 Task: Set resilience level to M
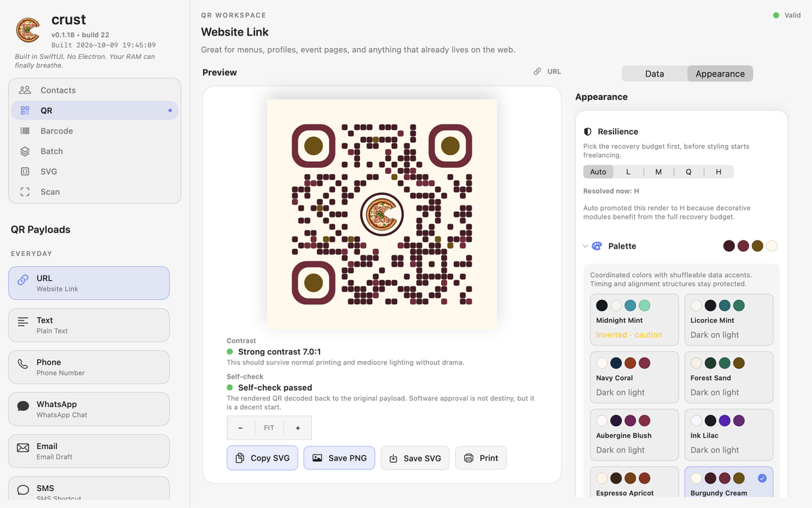(658, 172)
